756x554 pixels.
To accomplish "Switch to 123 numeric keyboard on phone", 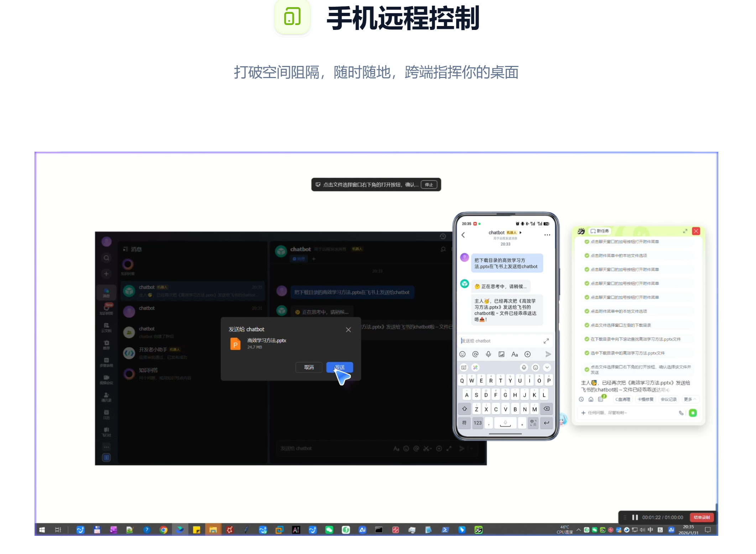I will [478, 423].
